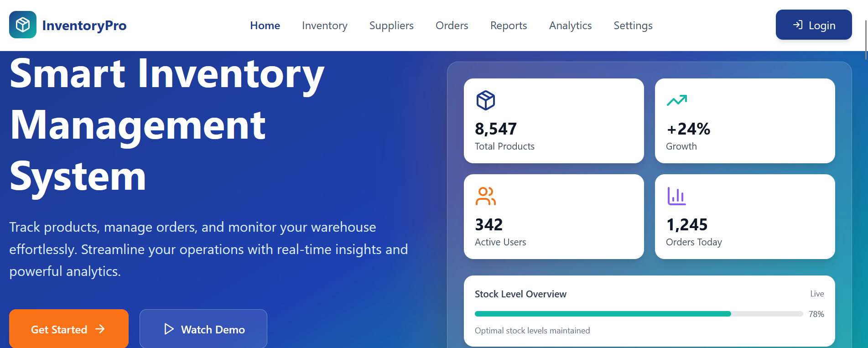Click the 342 Active Users value
Viewport: 868px width, 348px height.
489,225
